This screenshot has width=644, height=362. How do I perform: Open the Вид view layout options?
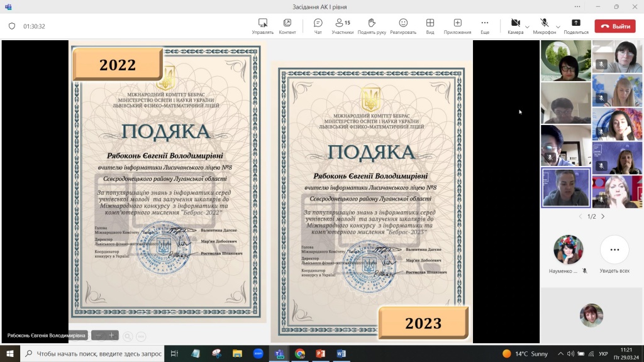pos(430,23)
